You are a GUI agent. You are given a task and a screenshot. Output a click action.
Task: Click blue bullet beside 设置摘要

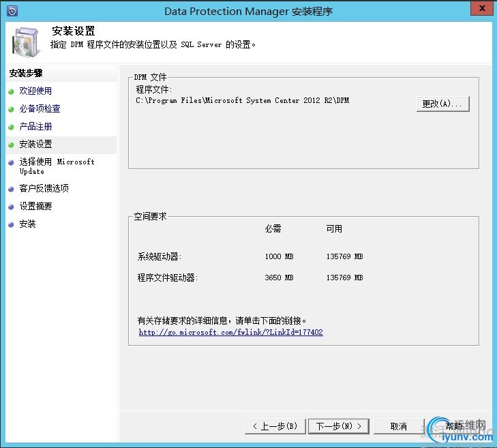click(11, 207)
